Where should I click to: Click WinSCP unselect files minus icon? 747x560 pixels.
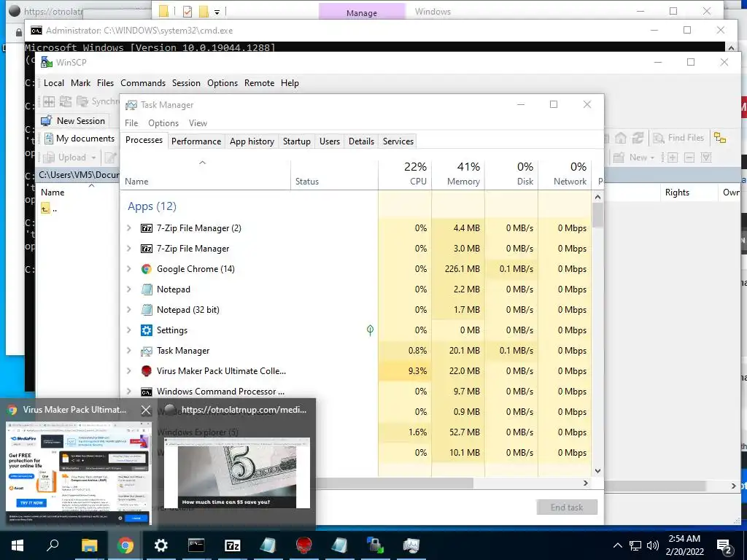point(689,157)
